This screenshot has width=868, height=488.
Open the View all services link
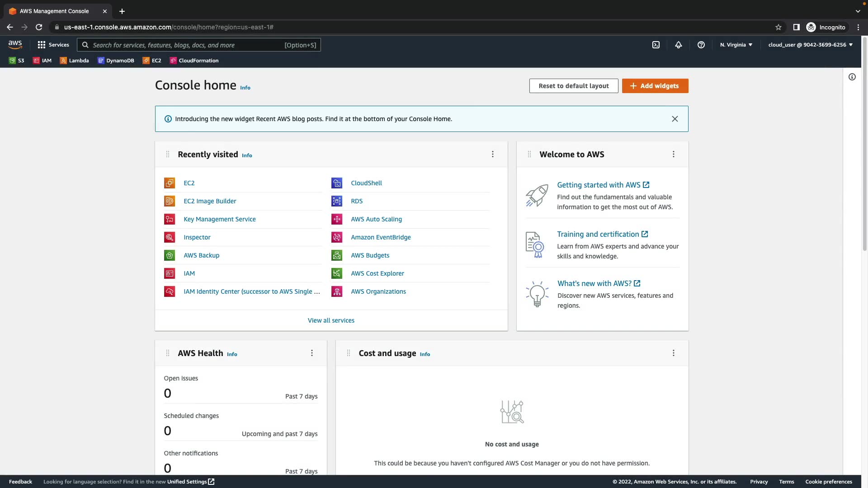331,320
